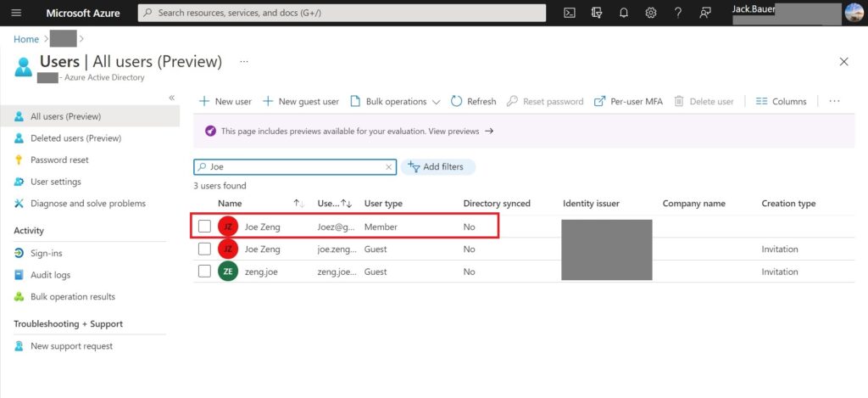Click the New user button

225,101
